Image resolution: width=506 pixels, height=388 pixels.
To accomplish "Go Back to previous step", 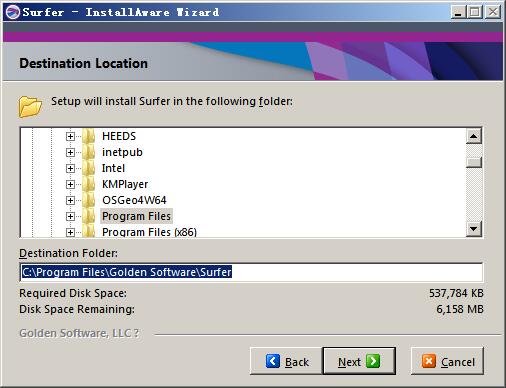I will (x=286, y=361).
